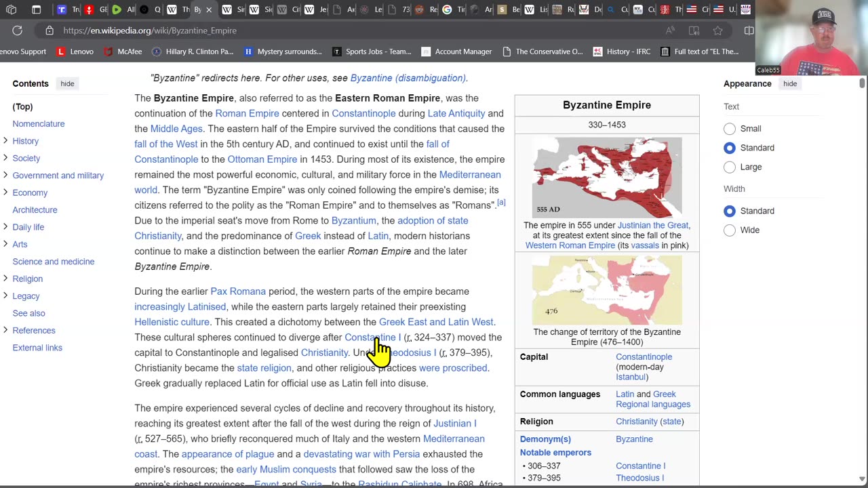Open the 476 territory change map thumbnail
Screen dimensions: 868x488
pyautogui.click(x=607, y=290)
